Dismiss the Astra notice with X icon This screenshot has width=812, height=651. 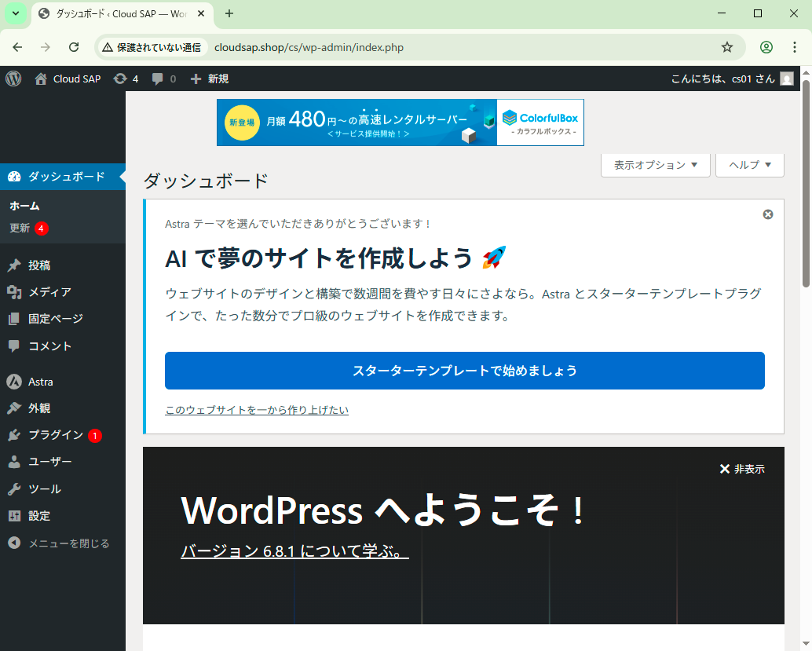pyautogui.click(x=768, y=214)
